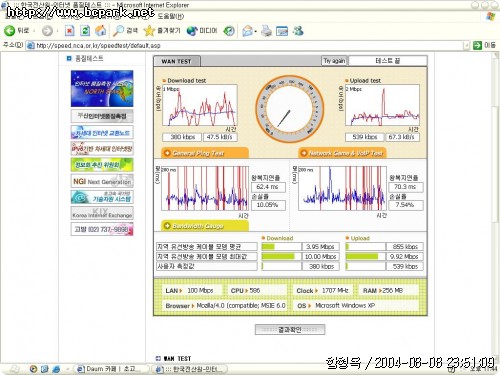The image size is (500, 375).
Task: Click the Back arrow toolbar icon
Action: click(9, 31)
